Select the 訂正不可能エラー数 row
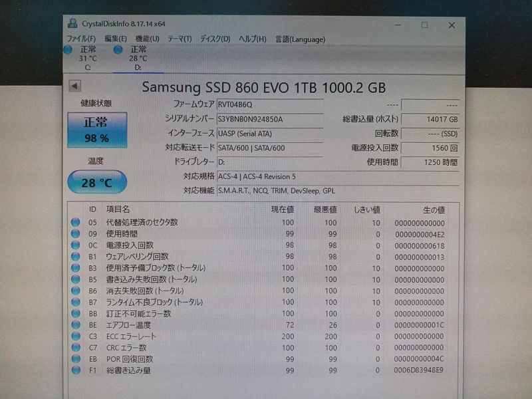 pyautogui.click(x=258, y=313)
